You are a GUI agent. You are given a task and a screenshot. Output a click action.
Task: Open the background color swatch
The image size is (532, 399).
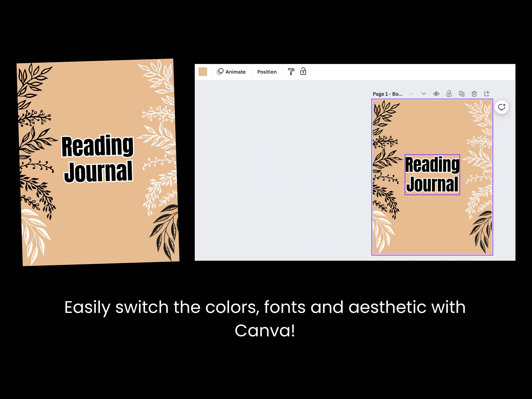203,72
